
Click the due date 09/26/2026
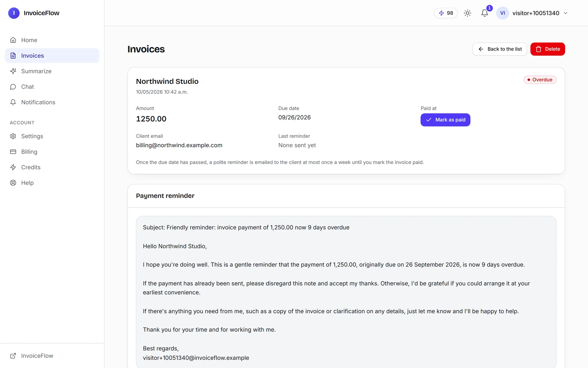[x=294, y=117]
